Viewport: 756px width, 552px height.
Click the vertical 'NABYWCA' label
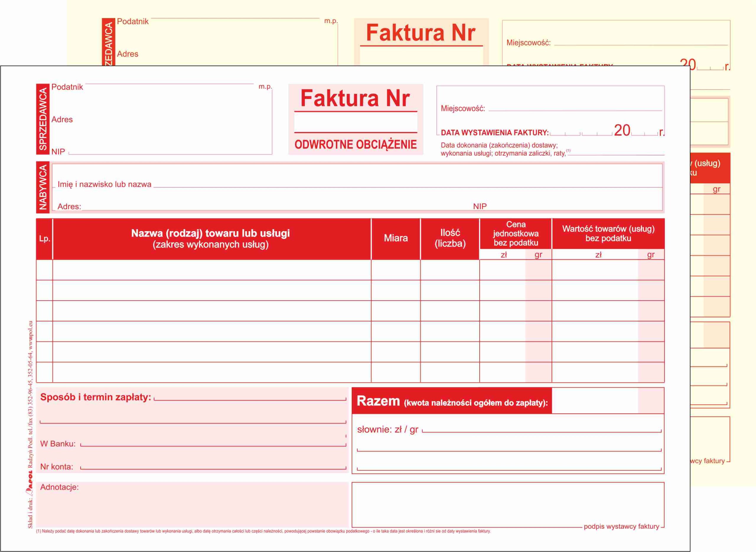click(43, 187)
